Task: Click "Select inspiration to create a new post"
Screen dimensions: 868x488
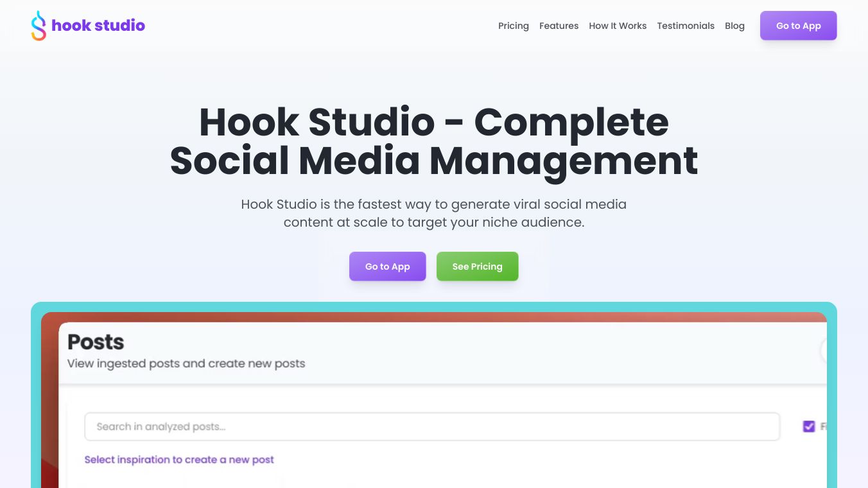Action: pos(179,460)
